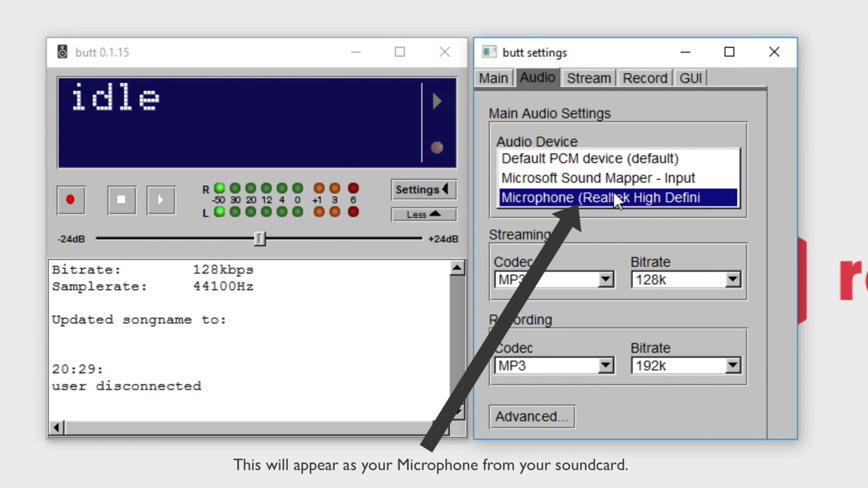
Task: Select Microsoft Sound Mapper Input option
Action: 617,178
